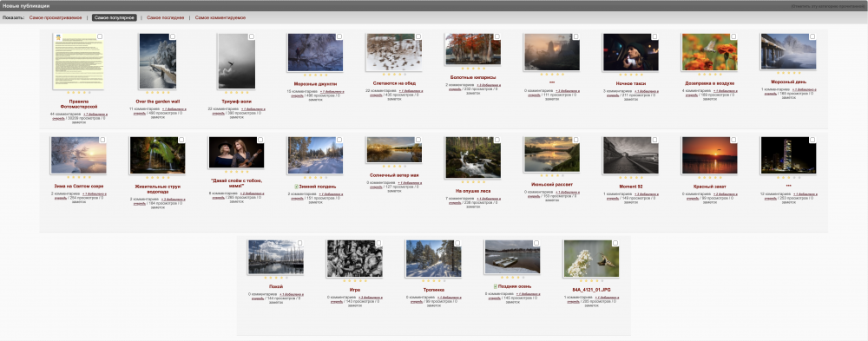
Task: Mark the checkbox on 'Ночное такси' photo
Action: coord(654,36)
